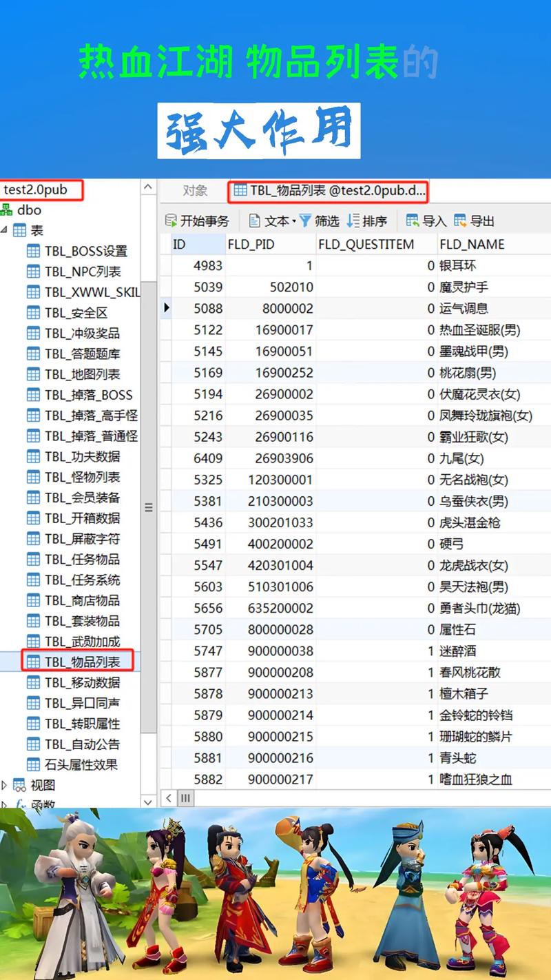Click the 导入 import icon

click(x=413, y=221)
